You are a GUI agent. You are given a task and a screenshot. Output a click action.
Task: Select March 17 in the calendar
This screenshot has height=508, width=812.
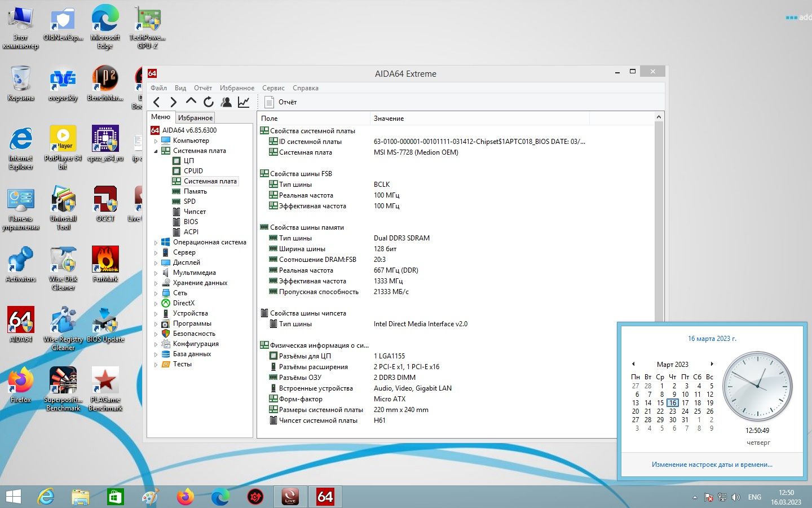(685, 403)
